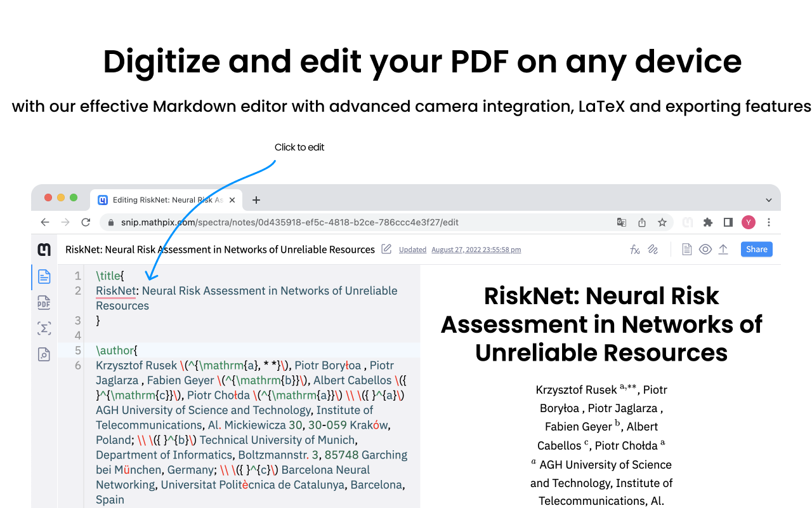
Task: Toggle the preview eye icon
Action: point(705,250)
